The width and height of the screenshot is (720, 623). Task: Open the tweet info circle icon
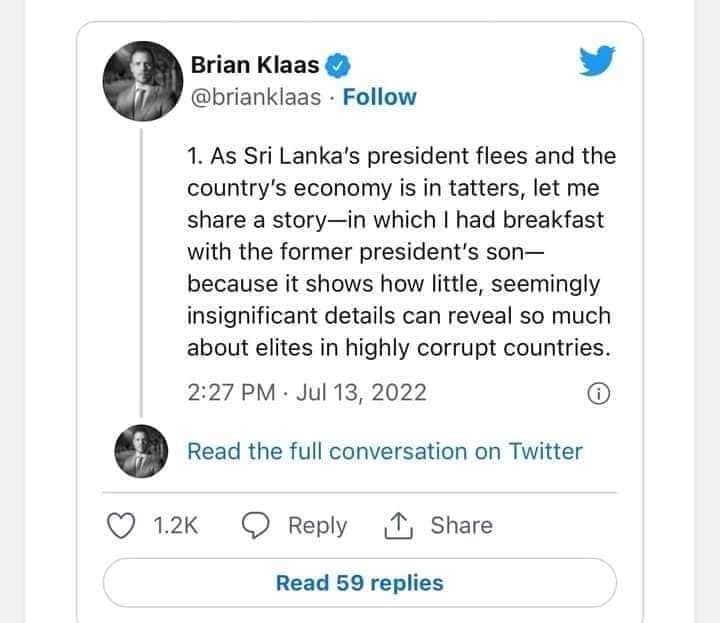[599, 393]
